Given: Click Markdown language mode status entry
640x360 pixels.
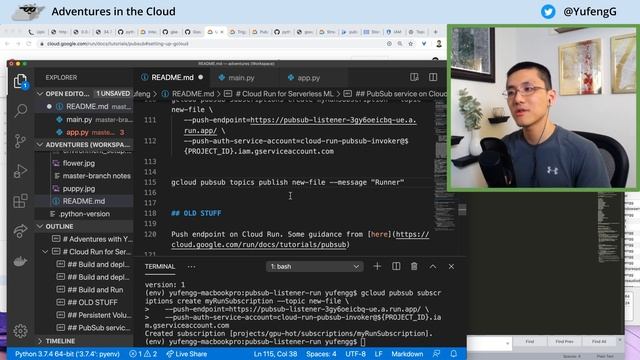Looking at the screenshot, I should (407, 354).
